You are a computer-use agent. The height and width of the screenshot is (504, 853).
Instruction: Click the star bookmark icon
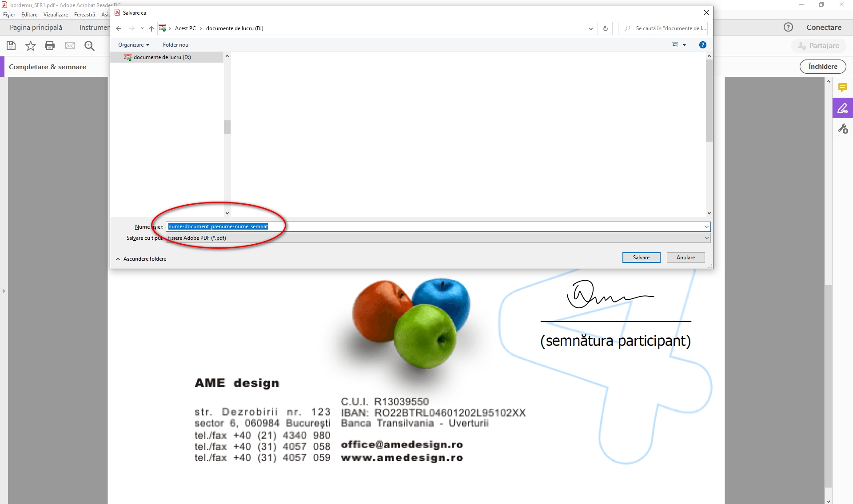[30, 46]
